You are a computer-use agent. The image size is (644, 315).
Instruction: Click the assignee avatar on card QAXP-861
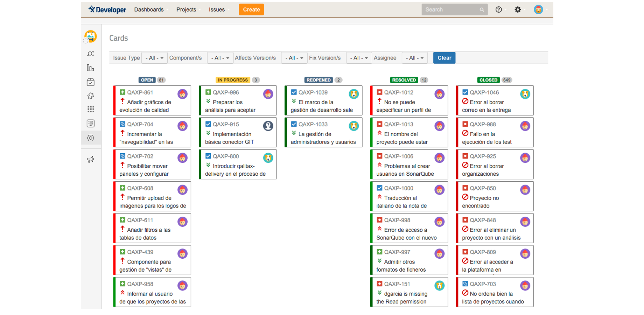tap(182, 94)
